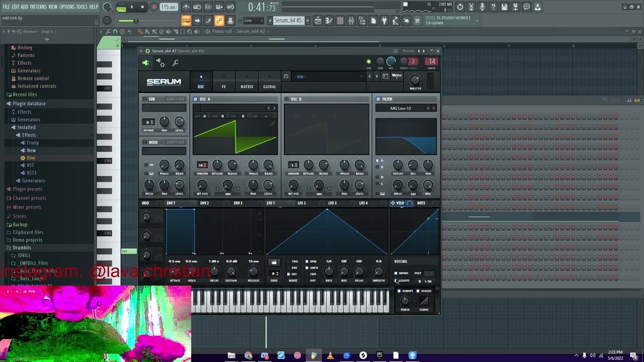Click the tempo field showing 115.000
Image resolution: width=644 pixels, height=362 pixels.
pyautogui.click(x=169, y=7)
